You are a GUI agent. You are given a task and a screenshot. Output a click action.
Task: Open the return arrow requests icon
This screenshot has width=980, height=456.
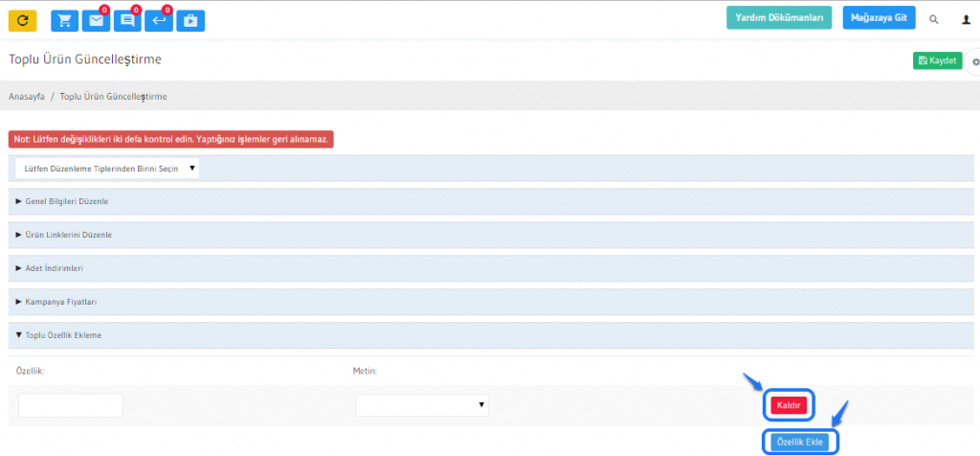tap(158, 20)
